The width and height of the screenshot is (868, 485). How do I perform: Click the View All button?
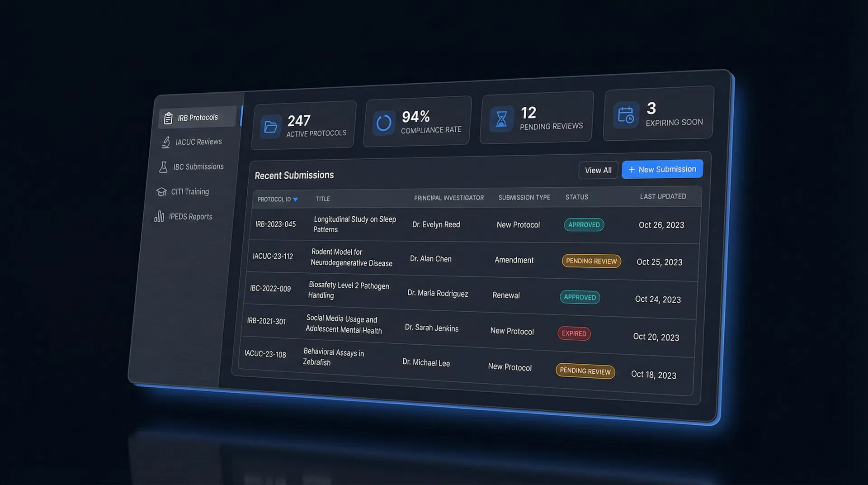[598, 170]
